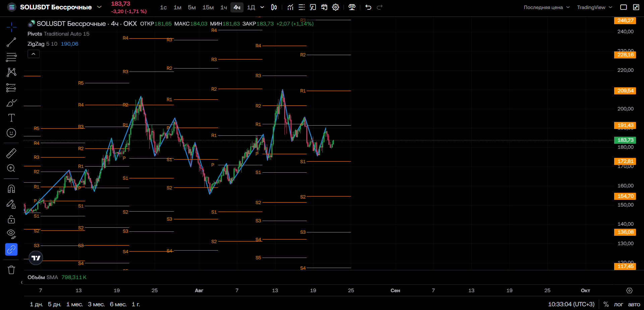Click the orange 246,27 pivot price label

pyautogui.click(x=625, y=20)
